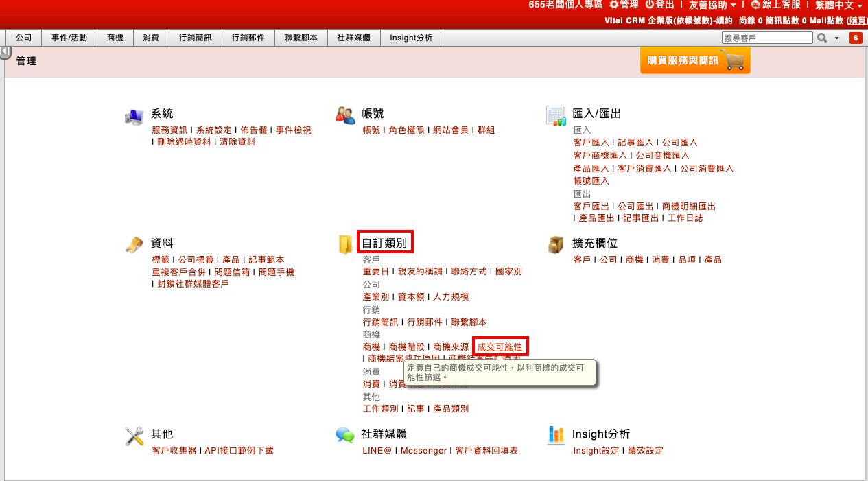Screen dimensions: 868x481
Task: Open the Insight設定 link
Action: [x=596, y=450]
